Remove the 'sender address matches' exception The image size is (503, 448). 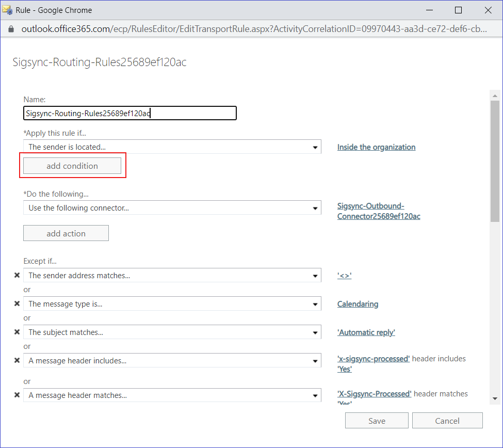[17, 276]
